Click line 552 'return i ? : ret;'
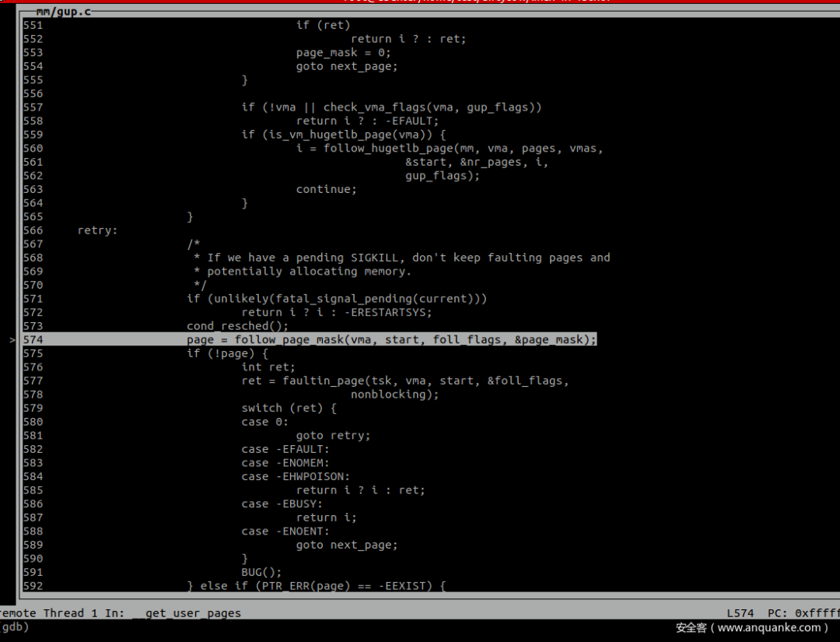 (408, 39)
